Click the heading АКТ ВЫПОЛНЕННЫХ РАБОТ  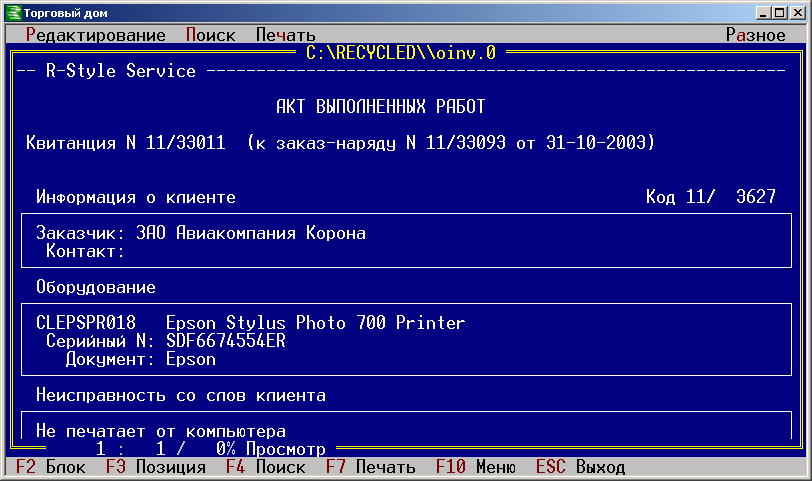coord(381,107)
